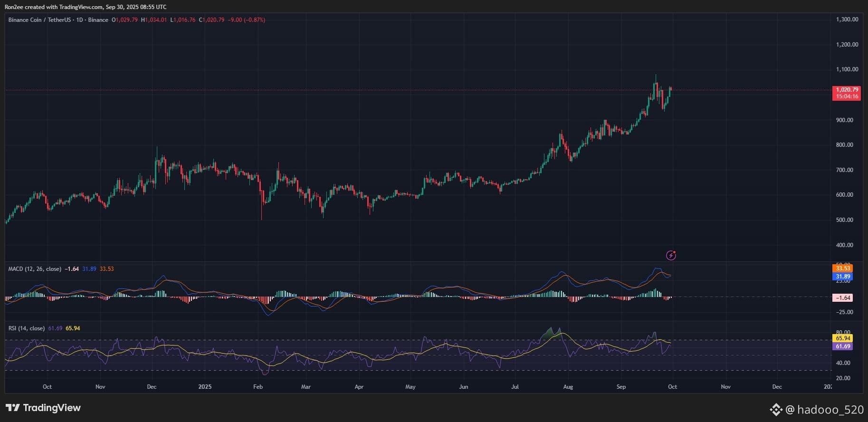Click the 1,300.00 price scale label
The height and width of the screenshot is (422, 868).
tap(847, 19)
